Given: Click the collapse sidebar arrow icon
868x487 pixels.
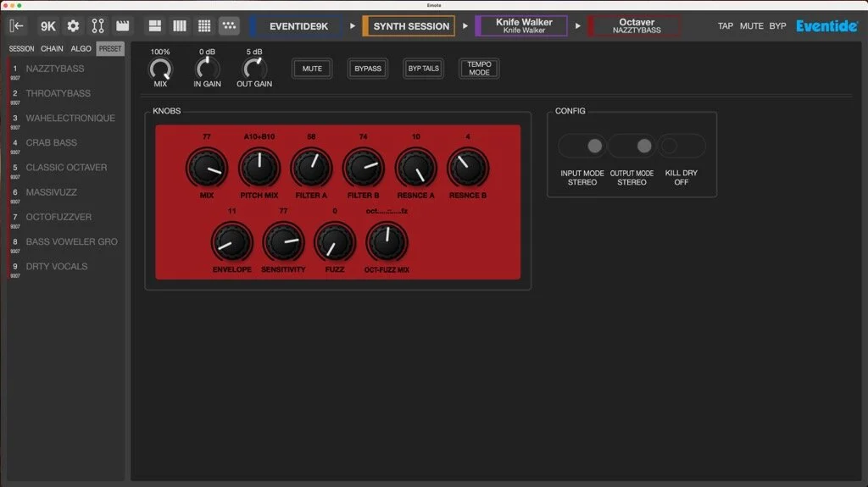Looking at the screenshot, I should click(17, 26).
